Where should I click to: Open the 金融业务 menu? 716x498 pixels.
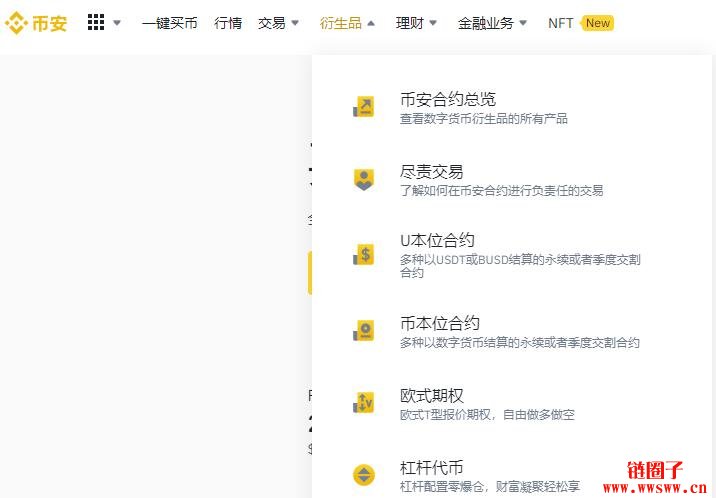[486, 23]
